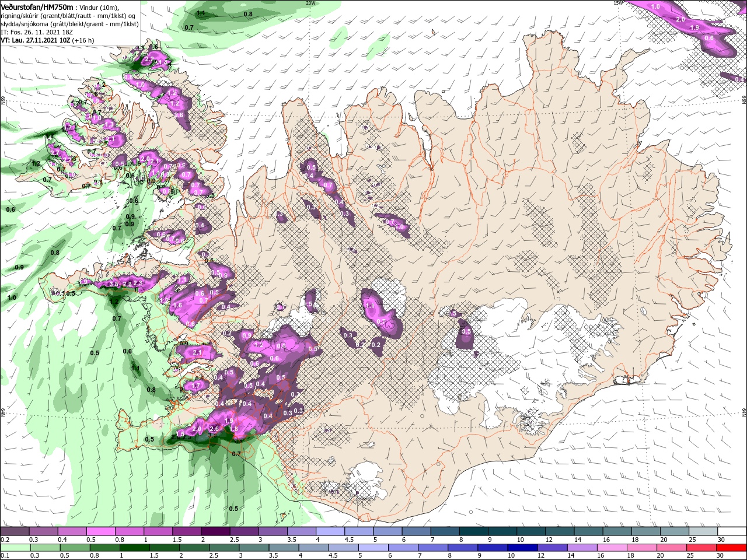Click the white 30 swatch in the upper legend
This screenshot has width=747, height=560.
(x=732, y=532)
